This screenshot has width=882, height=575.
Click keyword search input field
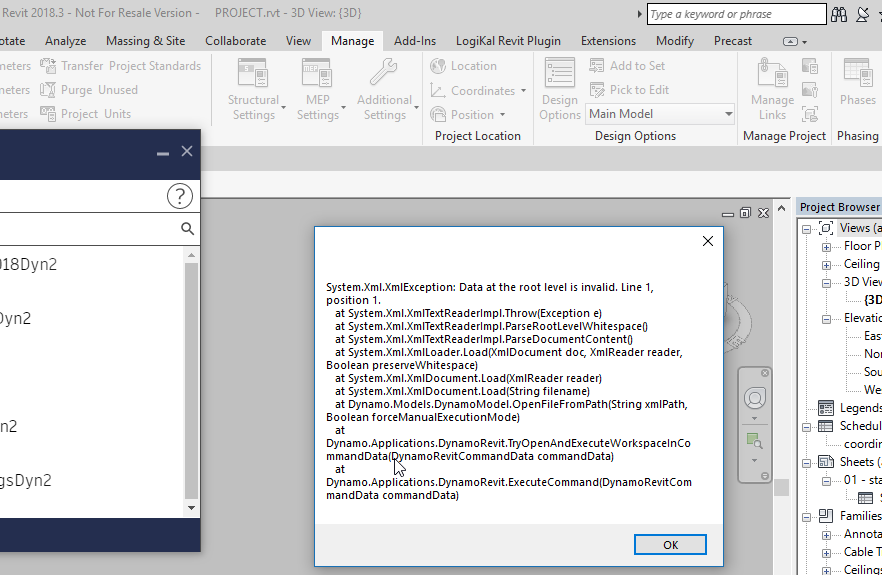[736, 14]
